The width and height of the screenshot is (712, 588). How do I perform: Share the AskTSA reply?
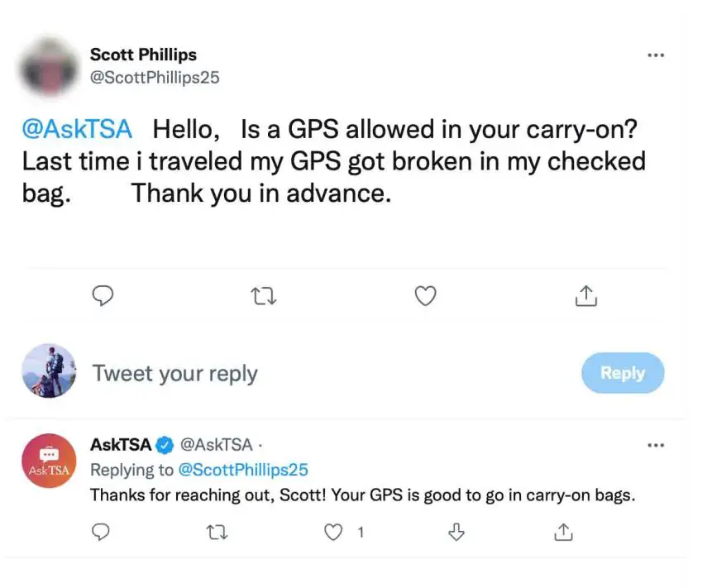pos(563,533)
